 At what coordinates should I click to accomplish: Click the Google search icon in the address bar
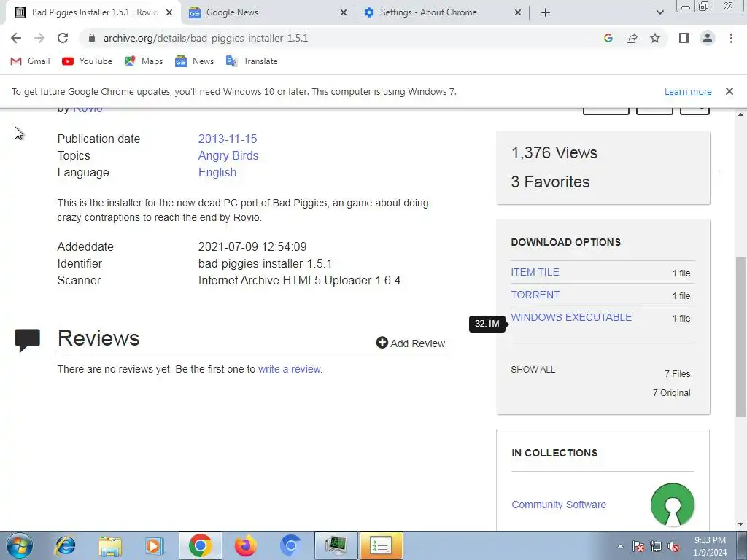(x=608, y=38)
